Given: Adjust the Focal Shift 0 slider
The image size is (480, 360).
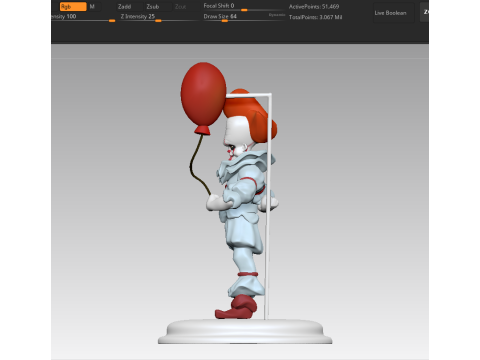Looking at the screenshot, I should pyautogui.click(x=244, y=7).
